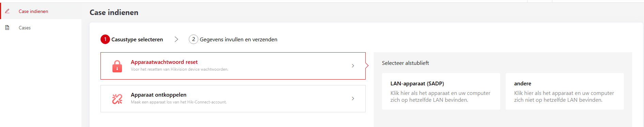Click the document icon beside Cases
This screenshot has width=644, height=127.
tap(7, 28)
